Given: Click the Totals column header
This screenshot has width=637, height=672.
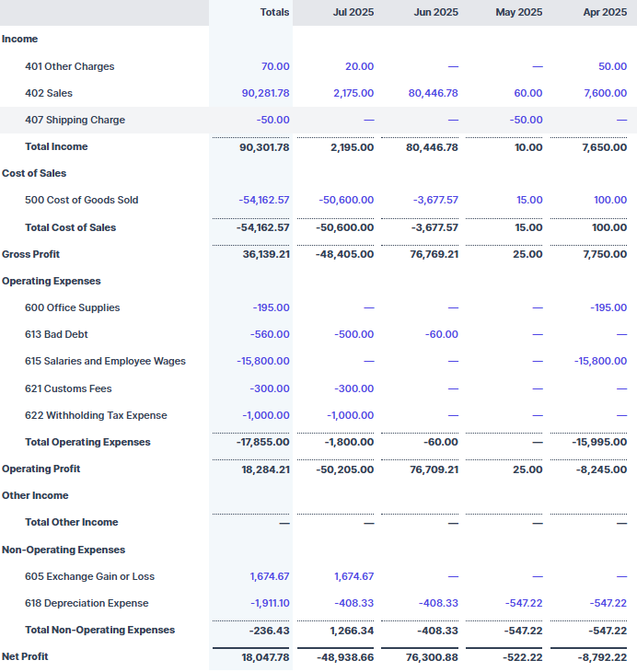Looking at the screenshot, I should pos(274,12).
